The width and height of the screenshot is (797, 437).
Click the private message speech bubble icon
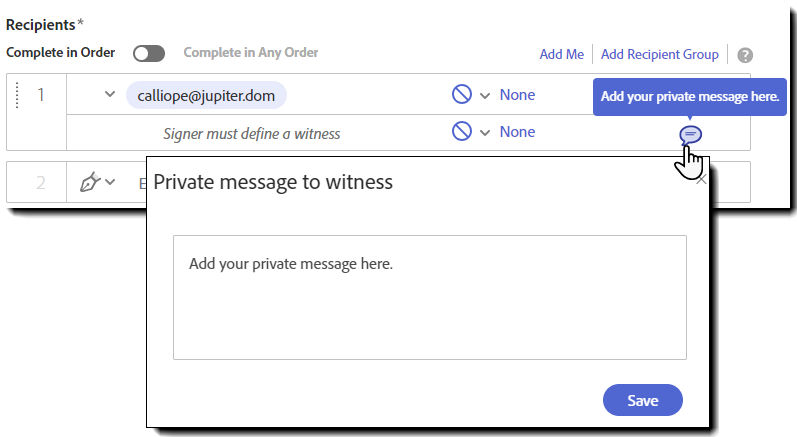tap(690, 135)
